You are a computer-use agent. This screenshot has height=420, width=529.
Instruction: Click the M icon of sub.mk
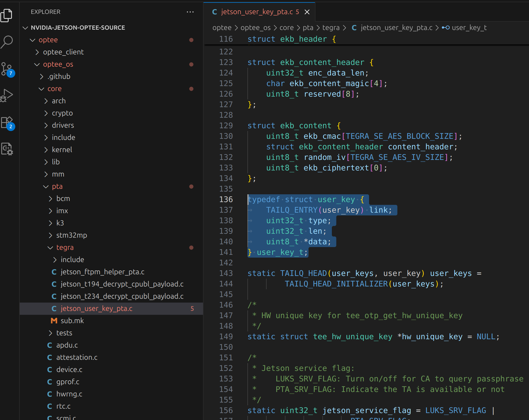[x=54, y=321]
